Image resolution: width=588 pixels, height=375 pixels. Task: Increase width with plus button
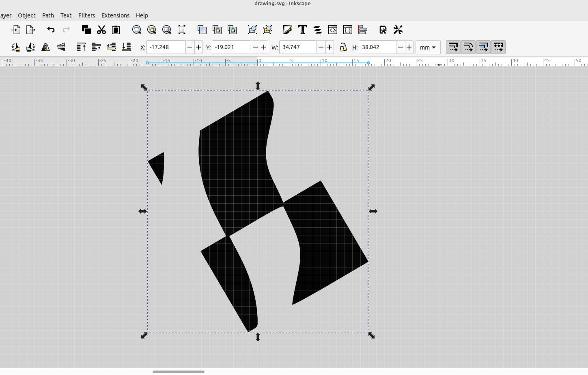[330, 47]
